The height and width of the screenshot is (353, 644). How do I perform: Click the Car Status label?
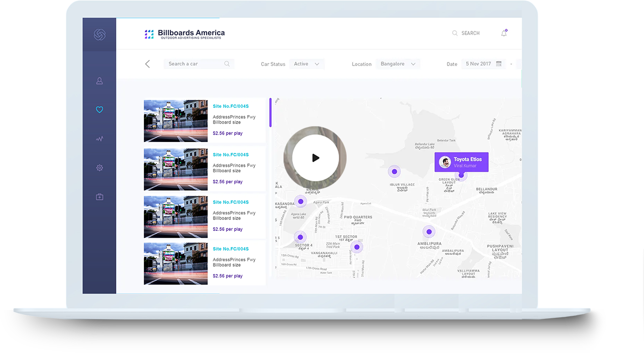273,64
